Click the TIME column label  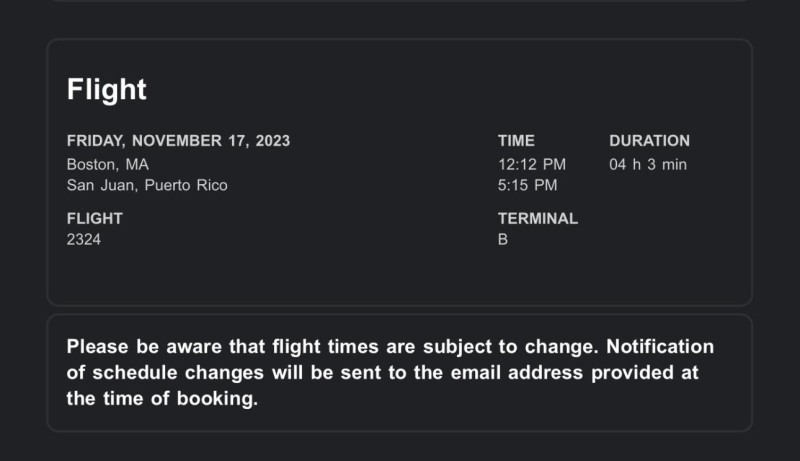pos(516,141)
